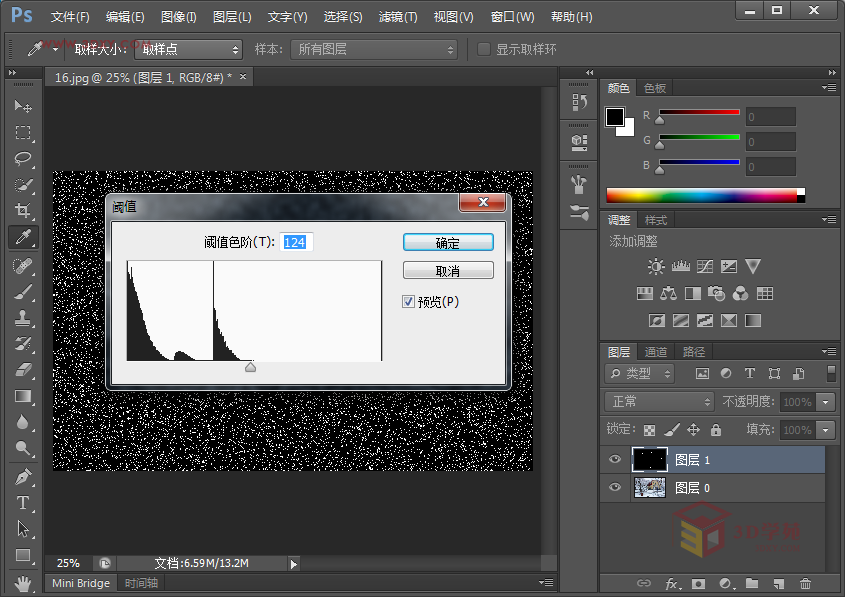845x597 pixels.
Task: Switch to the 通道 tab
Action: pyautogui.click(x=656, y=352)
